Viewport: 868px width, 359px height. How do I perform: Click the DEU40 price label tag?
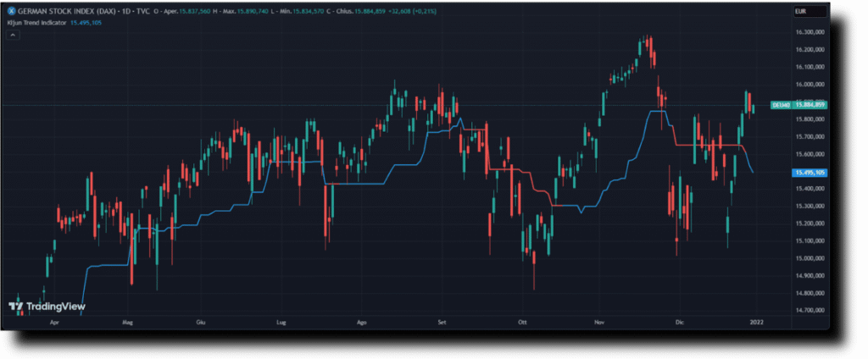780,104
